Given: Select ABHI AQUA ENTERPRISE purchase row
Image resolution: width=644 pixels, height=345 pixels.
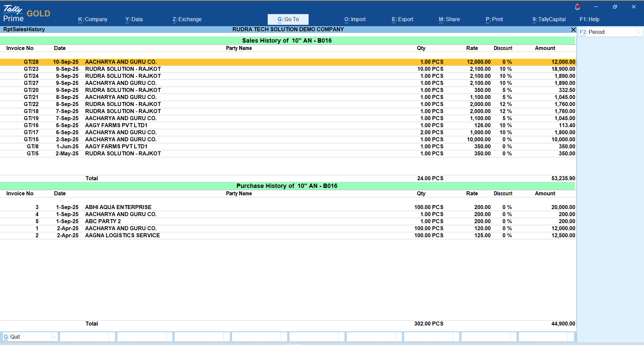Looking at the screenshot, I should 118,207.
